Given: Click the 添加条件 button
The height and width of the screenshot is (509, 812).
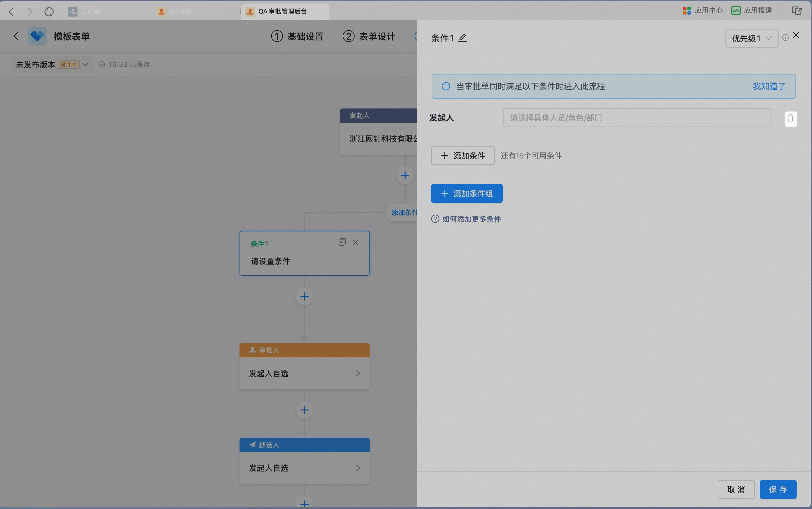Looking at the screenshot, I should click(x=463, y=155).
